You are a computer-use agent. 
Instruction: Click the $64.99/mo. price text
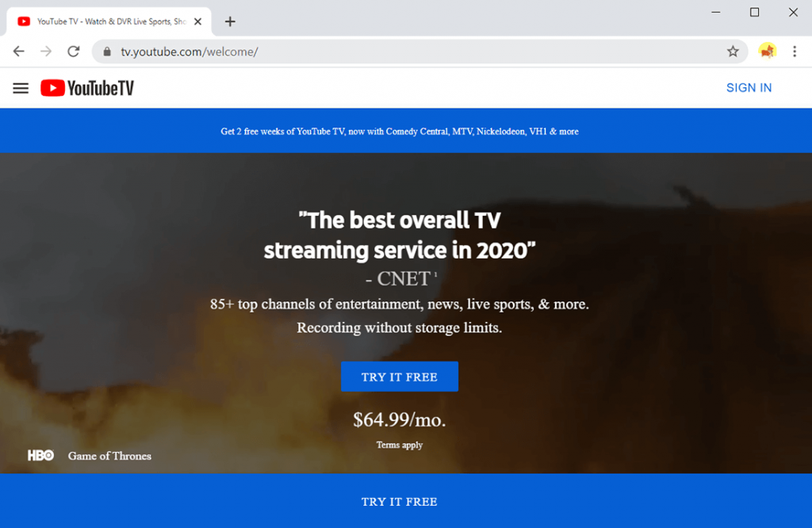point(400,419)
